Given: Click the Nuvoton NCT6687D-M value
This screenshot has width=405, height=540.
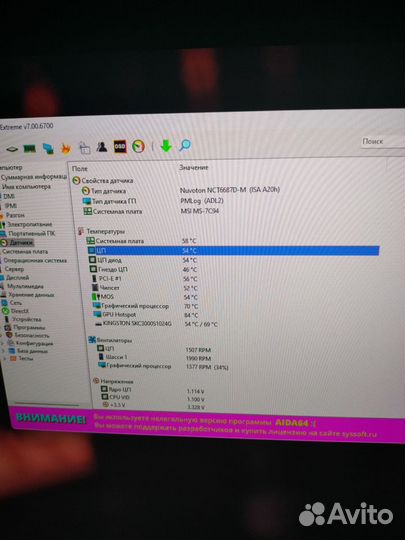Looking at the screenshot, I should pos(230,190).
